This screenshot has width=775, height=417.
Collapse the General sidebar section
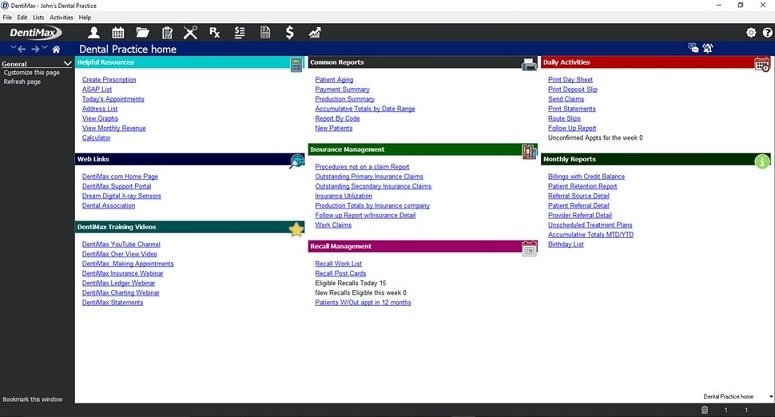click(68, 64)
